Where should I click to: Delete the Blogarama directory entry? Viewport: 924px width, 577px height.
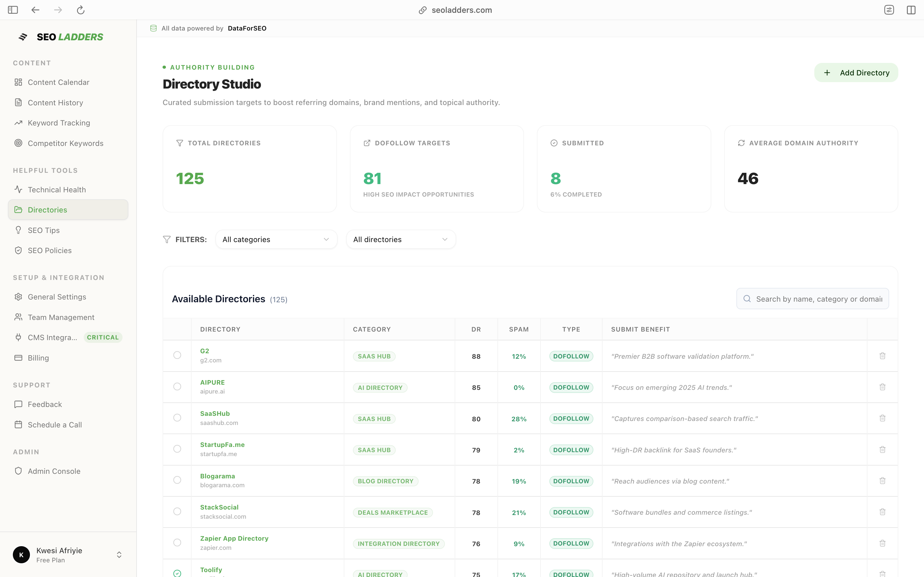[x=882, y=481]
